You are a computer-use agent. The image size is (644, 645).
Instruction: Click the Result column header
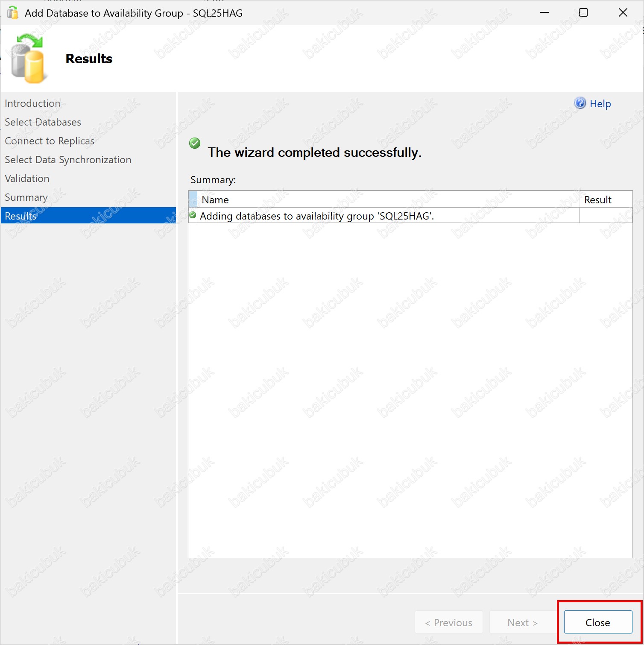click(597, 200)
